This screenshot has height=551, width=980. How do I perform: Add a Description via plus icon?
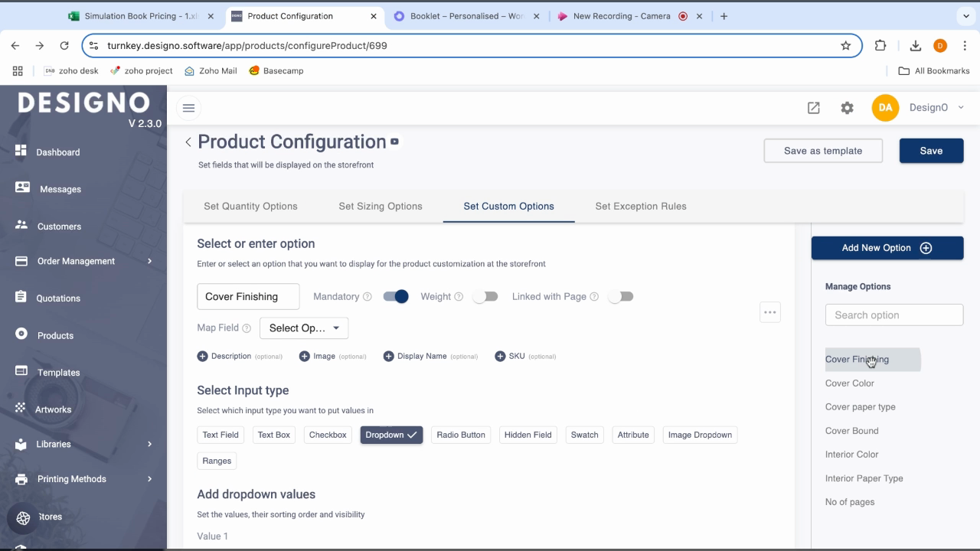tap(202, 356)
